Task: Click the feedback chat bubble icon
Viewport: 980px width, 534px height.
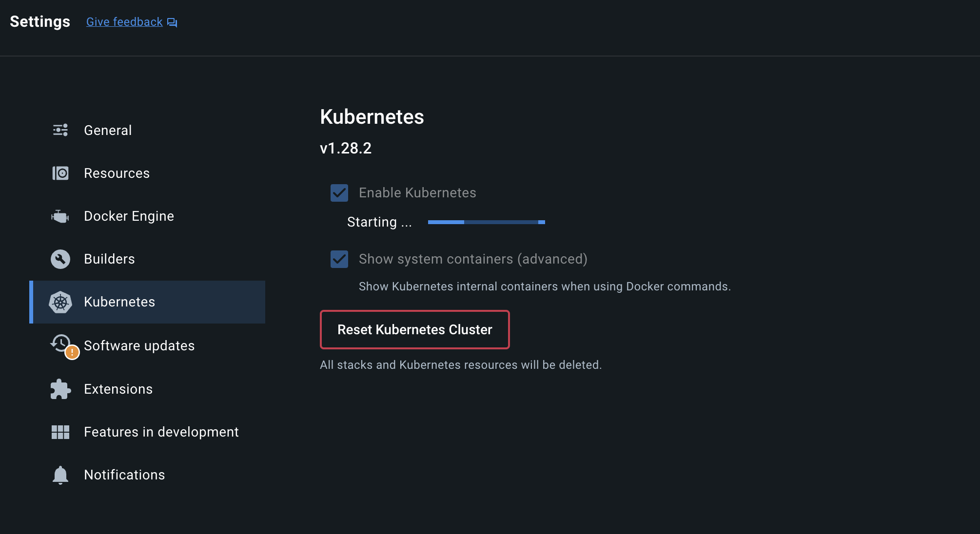Action: pos(172,22)
